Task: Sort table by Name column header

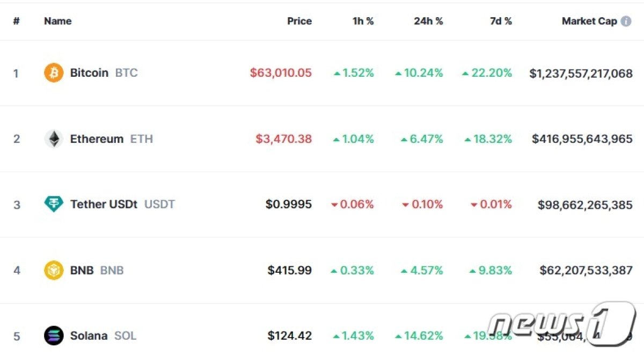Action: pos(57,21)
